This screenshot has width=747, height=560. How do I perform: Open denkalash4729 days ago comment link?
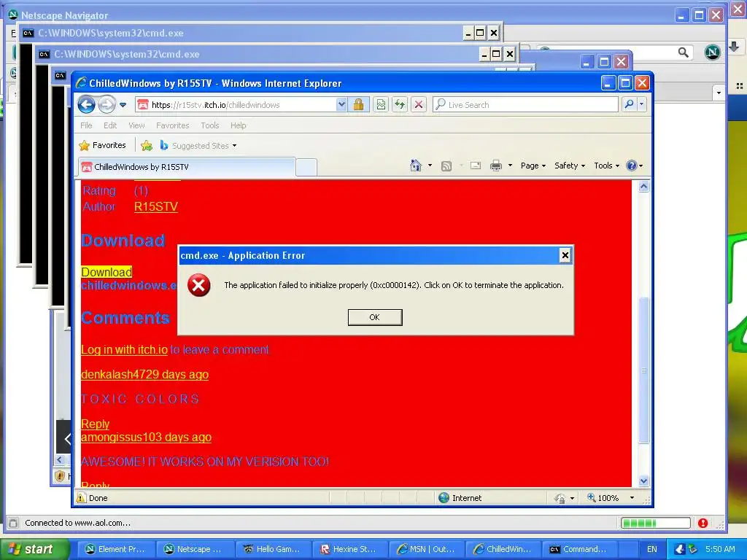(x=145, y=374)
